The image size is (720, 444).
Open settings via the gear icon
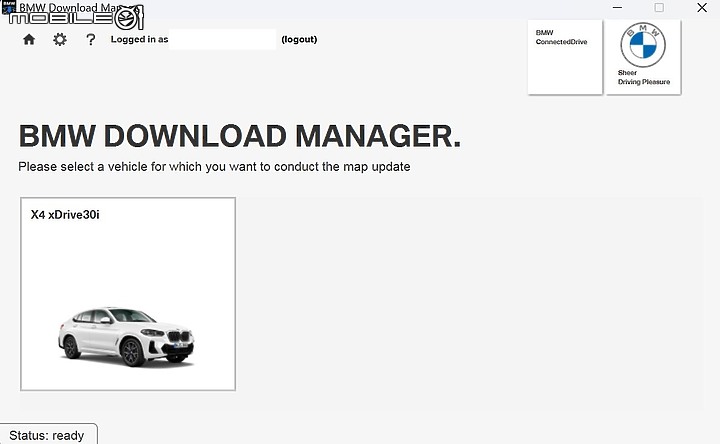[x=60, y=39]
